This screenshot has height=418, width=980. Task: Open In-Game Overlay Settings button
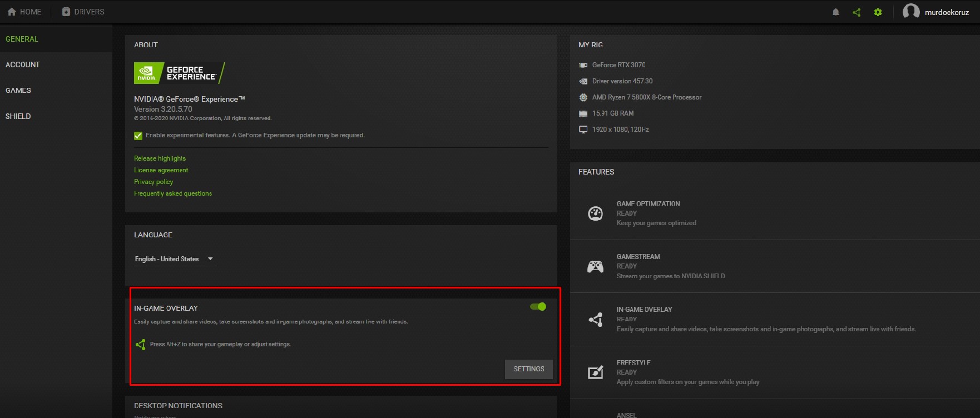(528, 369)
